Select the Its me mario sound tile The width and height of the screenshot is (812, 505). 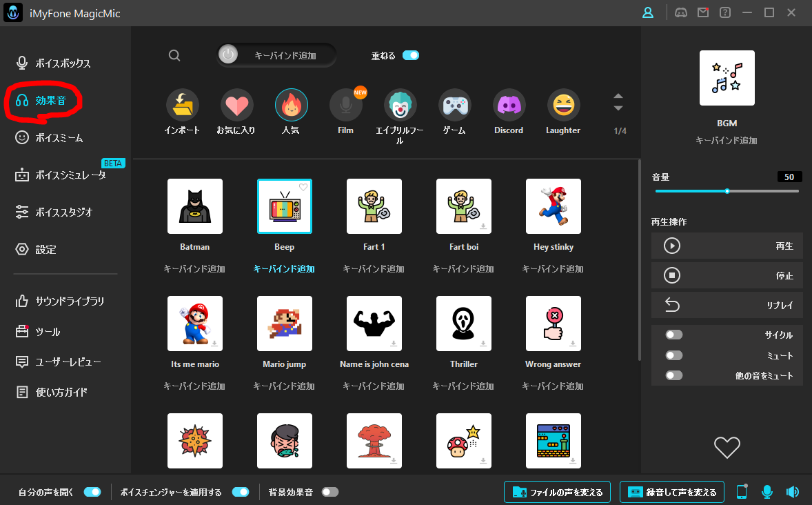tap(194, 324)
